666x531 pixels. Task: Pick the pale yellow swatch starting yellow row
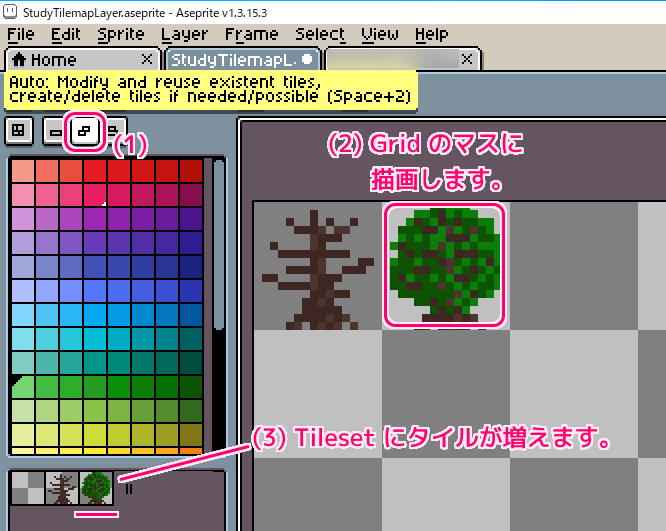pyautogui.click(x=23, y=435)
